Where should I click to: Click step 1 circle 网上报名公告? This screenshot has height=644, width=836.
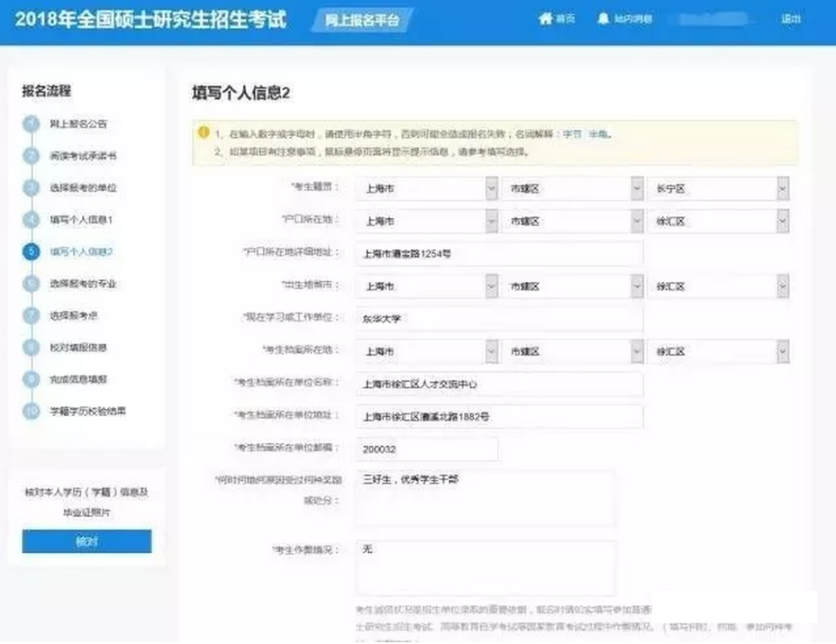pos(32,125)
